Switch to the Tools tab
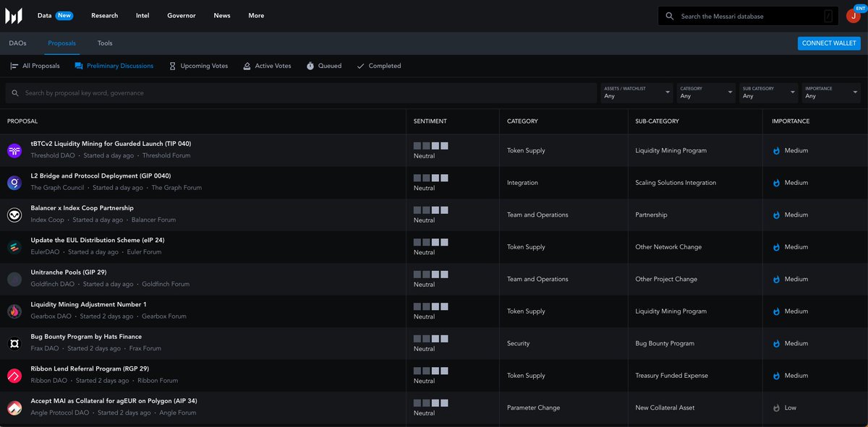Image resolution: width=868 pixels, height=427 pixels. coord(105,43)
